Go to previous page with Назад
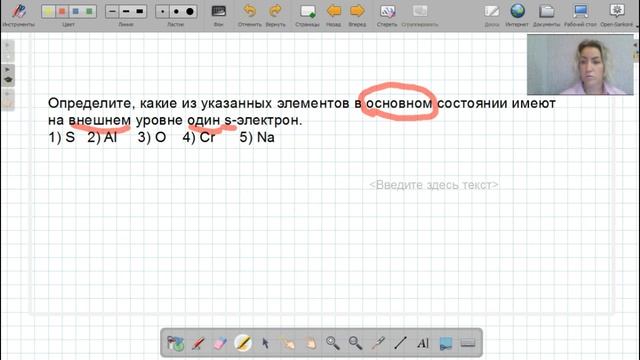 point(333,15)
